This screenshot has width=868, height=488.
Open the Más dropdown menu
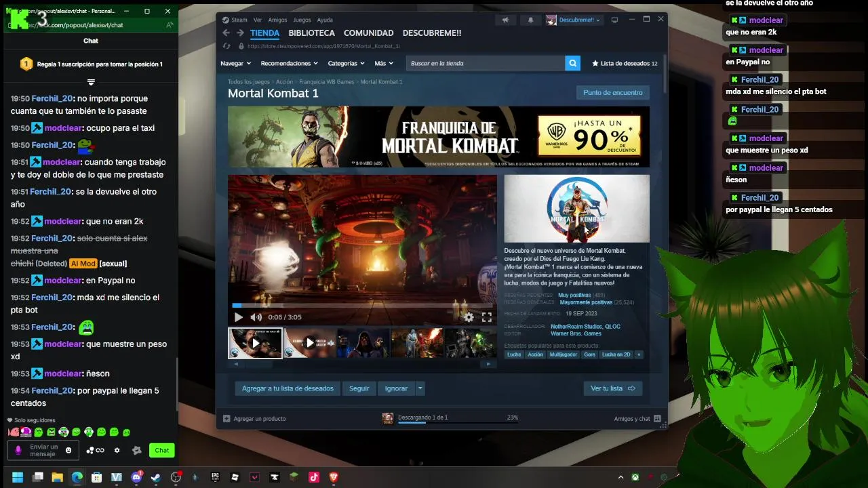coord(383,63)
